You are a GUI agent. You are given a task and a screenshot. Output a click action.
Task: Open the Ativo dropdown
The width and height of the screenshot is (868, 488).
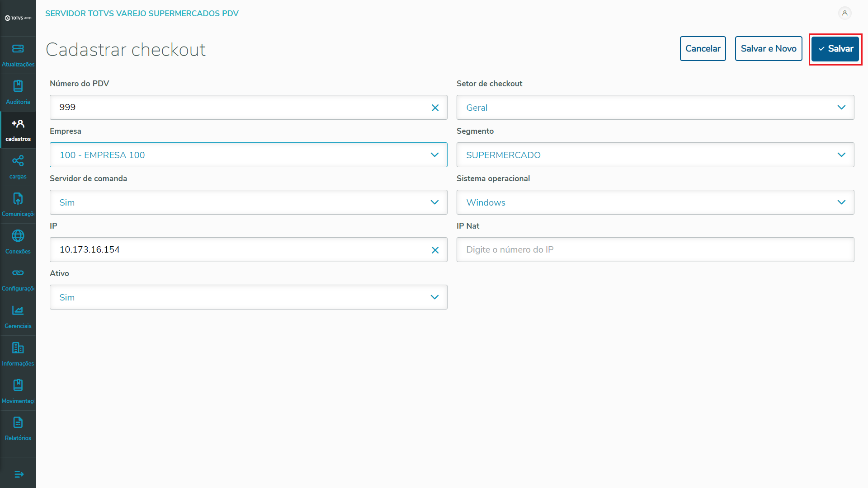(x=248, y=297)
